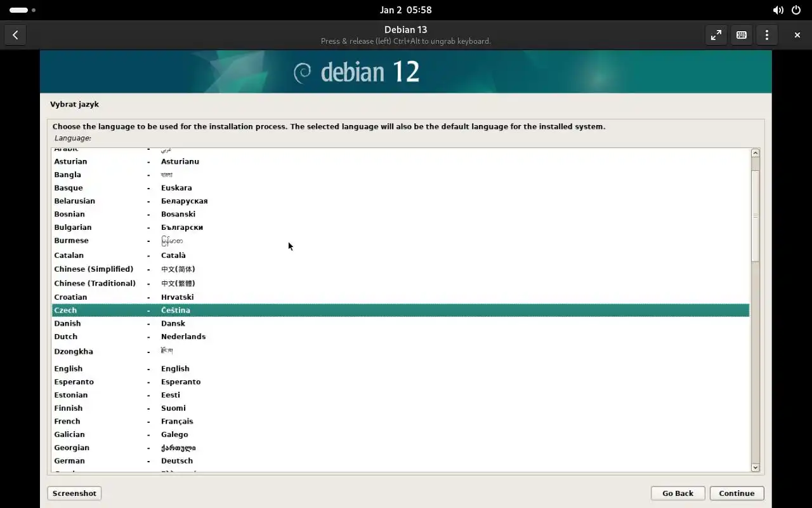The width and height of the screenshot is (812, 508).
Task: Select English language row
Action: [400, 368]
